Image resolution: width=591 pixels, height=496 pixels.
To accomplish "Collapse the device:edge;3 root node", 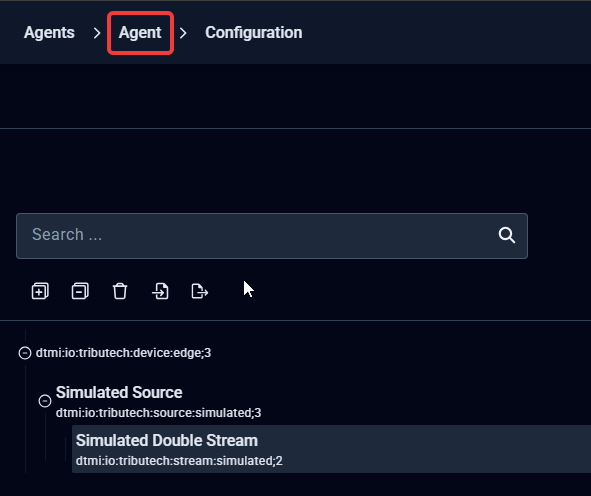I will click(x=25, y=353).
